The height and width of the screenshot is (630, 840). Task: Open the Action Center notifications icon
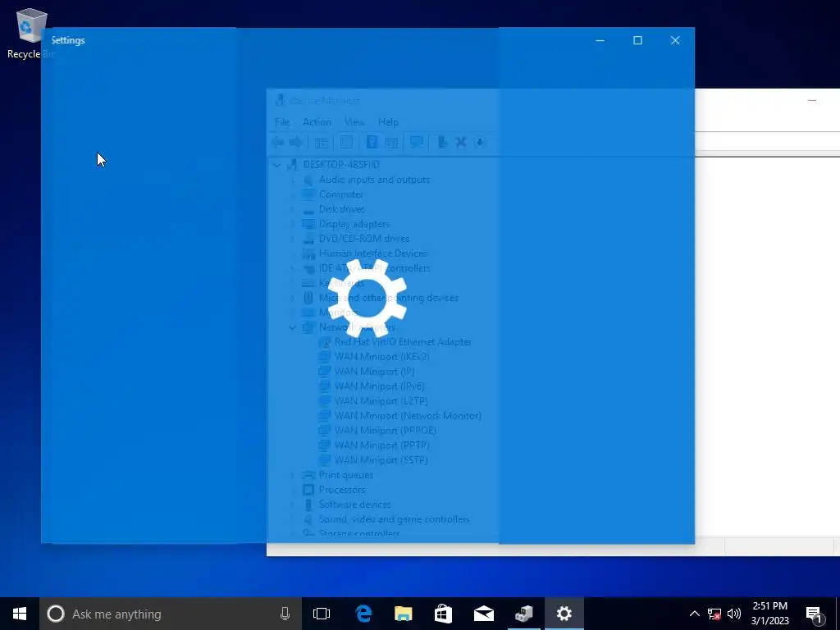pyautogui.click(x=815, y=614)
